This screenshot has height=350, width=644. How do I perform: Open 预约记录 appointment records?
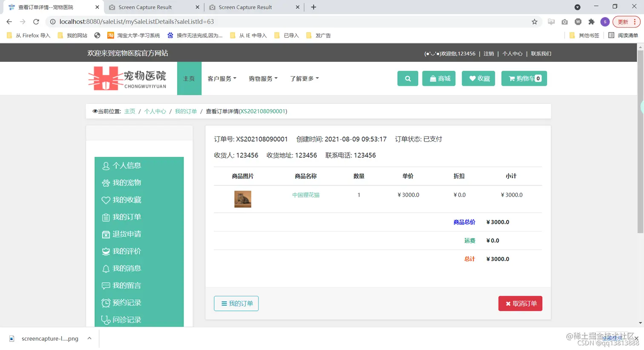[x=126, y=302]
